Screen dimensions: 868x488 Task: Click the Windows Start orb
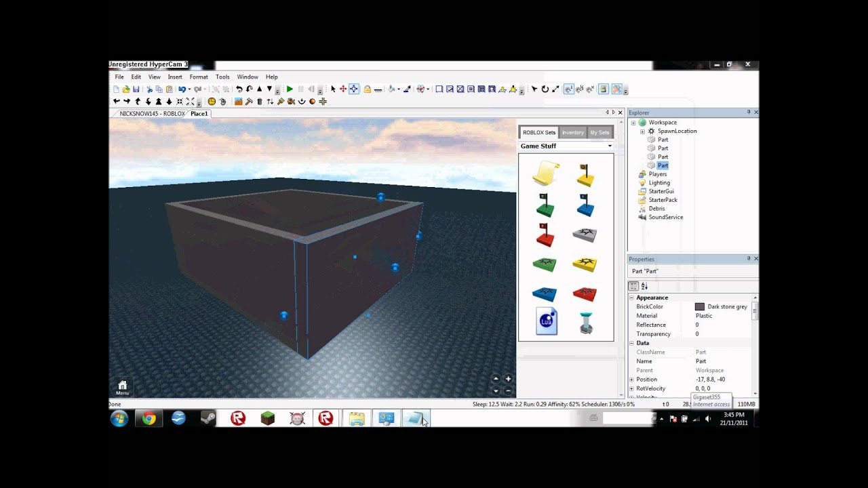tap(119, 419)
